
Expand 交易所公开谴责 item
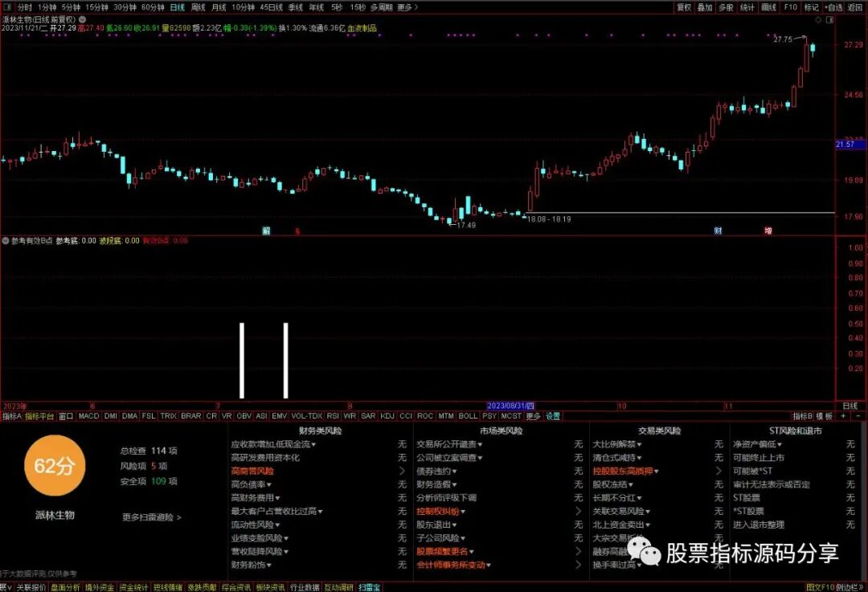click(449, 444)
